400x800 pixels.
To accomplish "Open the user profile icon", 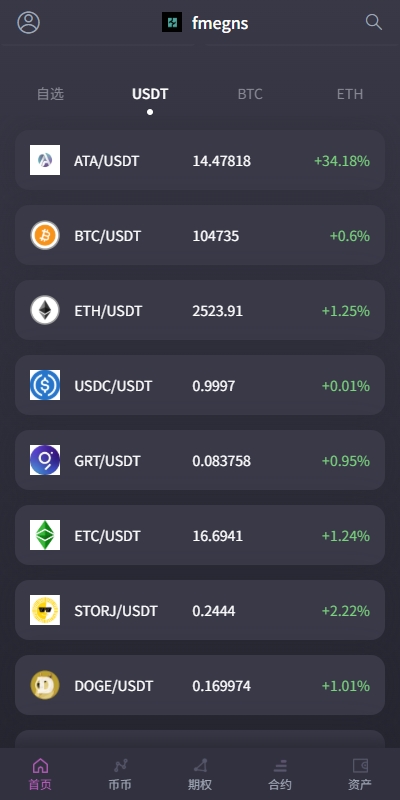I will (x=29, y=22).
